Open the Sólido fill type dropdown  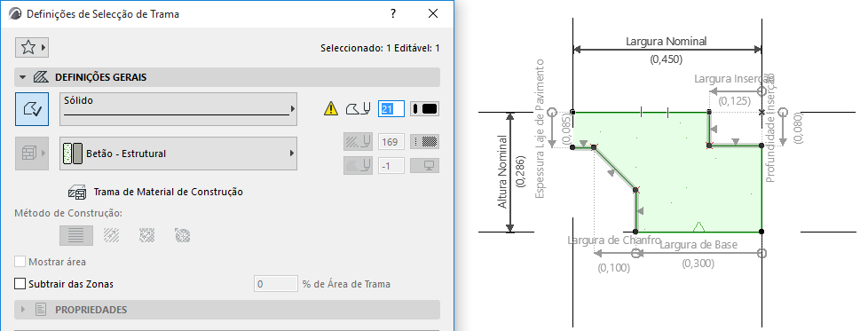178,109
